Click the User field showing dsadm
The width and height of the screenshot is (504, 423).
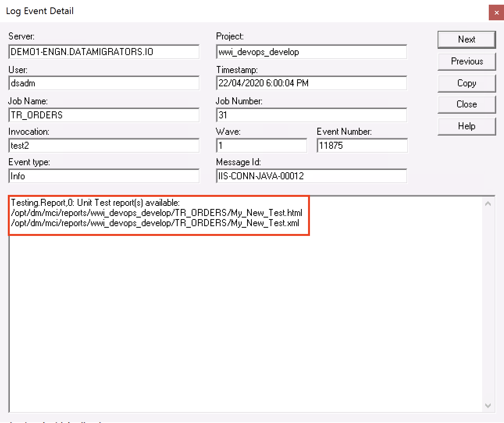[104, 83]
